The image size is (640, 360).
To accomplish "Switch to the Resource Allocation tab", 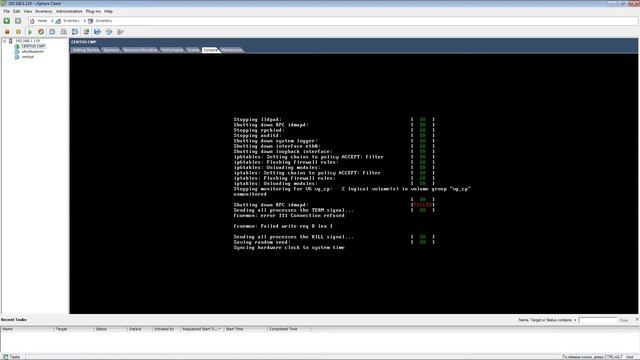I will pos(140,50).
